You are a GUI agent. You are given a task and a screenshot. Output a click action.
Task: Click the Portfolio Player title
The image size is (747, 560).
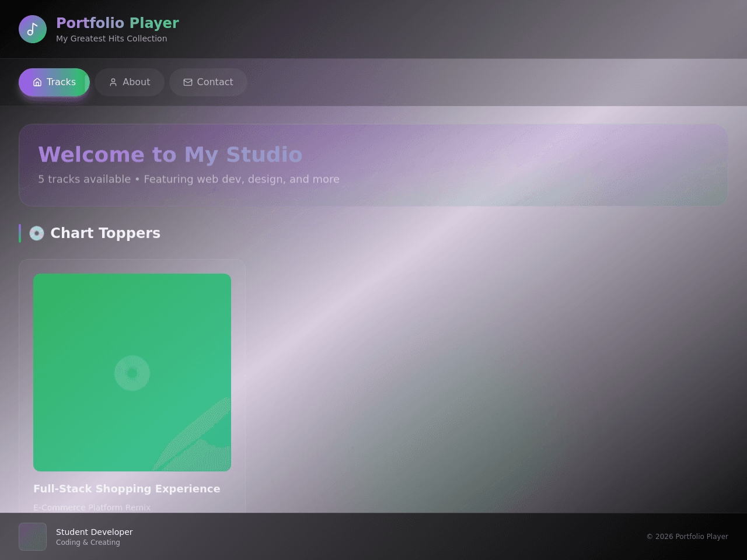[x=117, y=23]
